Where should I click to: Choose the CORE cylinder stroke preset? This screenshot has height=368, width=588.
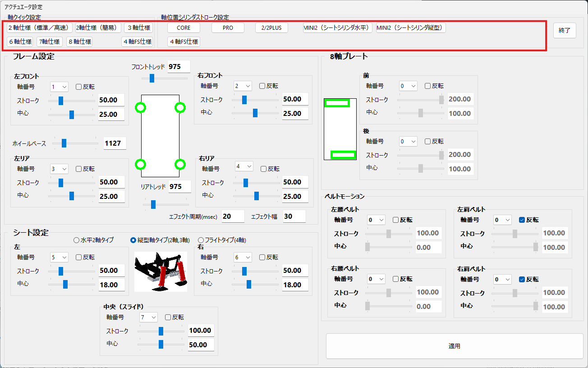184,28
